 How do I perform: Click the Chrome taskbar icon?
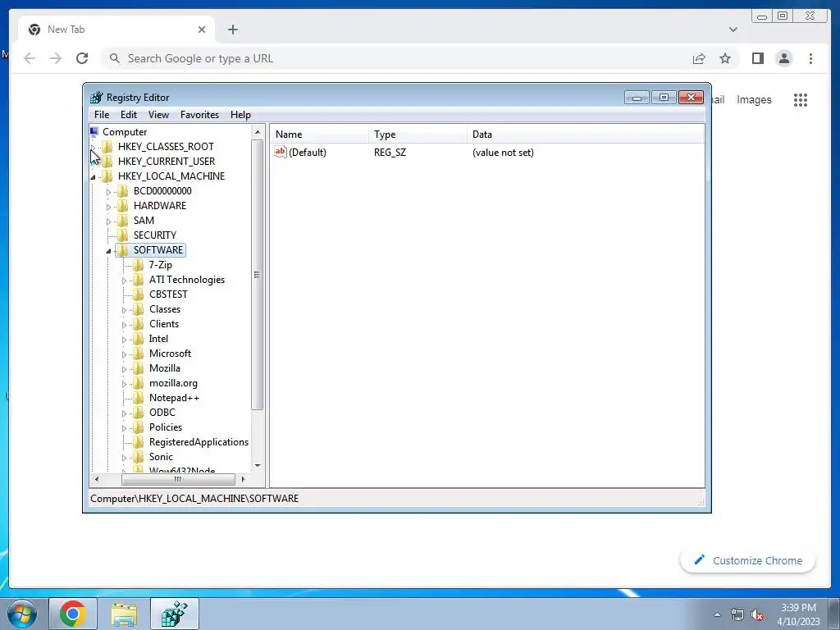(x=73, y=614)
